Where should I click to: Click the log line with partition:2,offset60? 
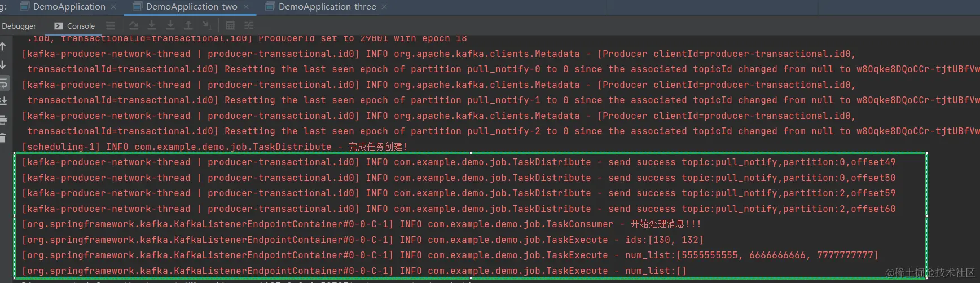[459, 209]
